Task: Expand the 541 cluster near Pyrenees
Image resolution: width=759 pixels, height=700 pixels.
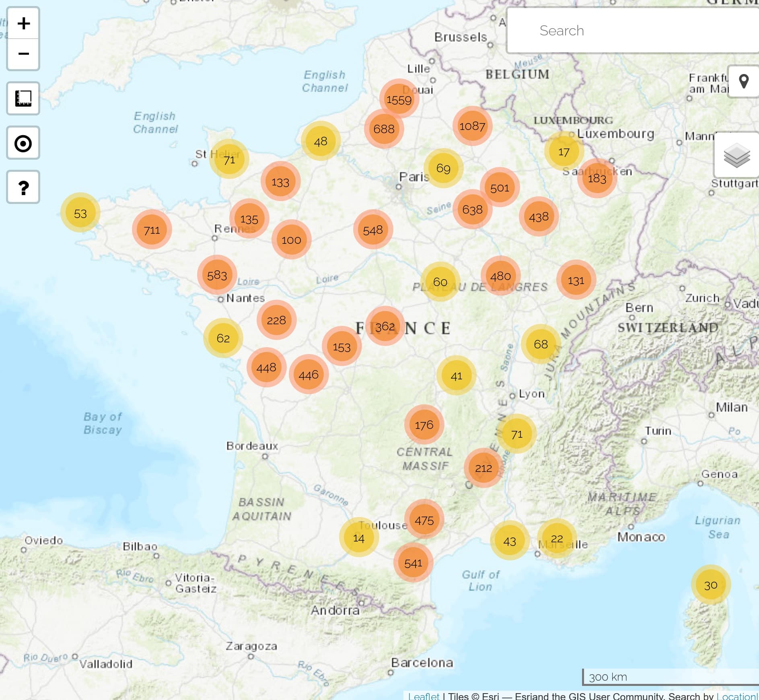Action: click(x=413, y=563)
